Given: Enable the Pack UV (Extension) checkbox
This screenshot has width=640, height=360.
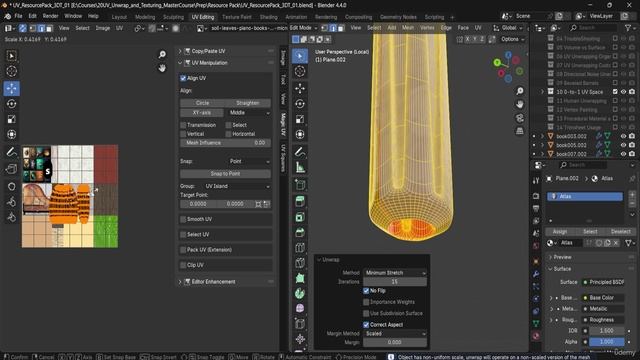Looking at the screenshot, I should [183, 250].
